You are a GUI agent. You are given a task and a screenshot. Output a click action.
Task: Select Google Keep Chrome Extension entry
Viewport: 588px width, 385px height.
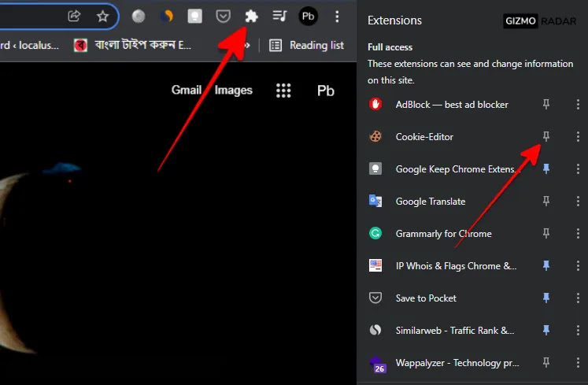tap(458, 169)
